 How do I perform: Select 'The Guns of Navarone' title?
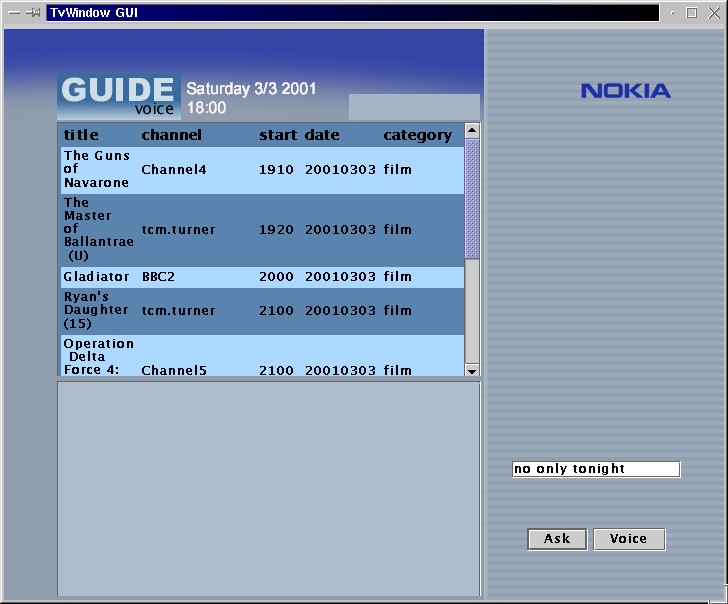click(97, 169)
